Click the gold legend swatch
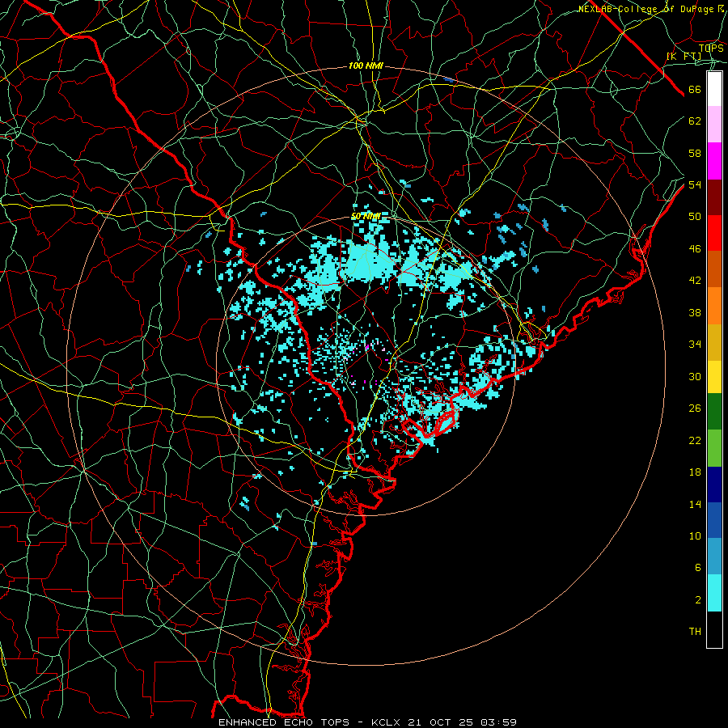Viewport: 728px width, 728px height. coord(714,342)
